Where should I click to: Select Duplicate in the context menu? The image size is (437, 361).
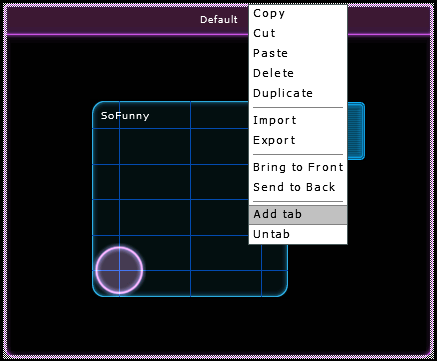[298, 93]
